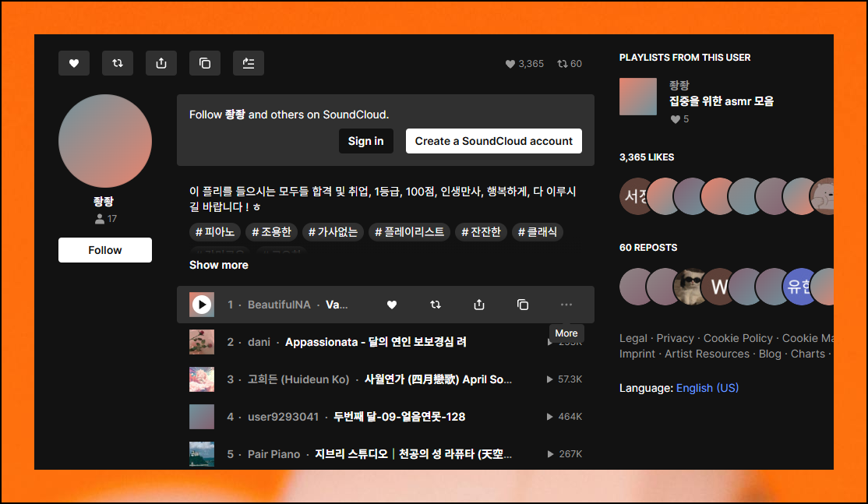
Task: Open playlist 집중을 위한 asmr 모음
Action: tap(722, 101)
